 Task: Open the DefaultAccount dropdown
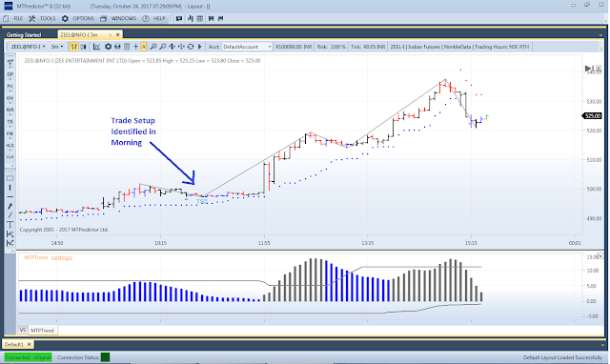coord(247,47)
